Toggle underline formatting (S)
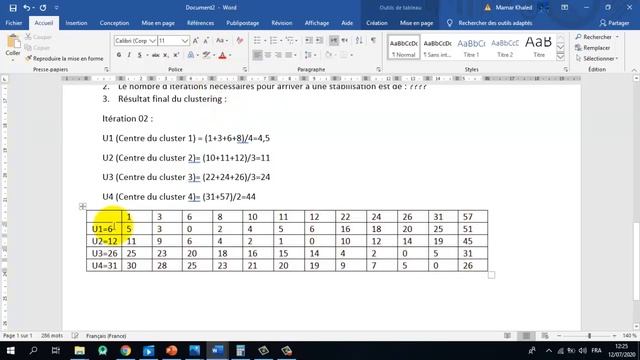 (x=139, y=55)
